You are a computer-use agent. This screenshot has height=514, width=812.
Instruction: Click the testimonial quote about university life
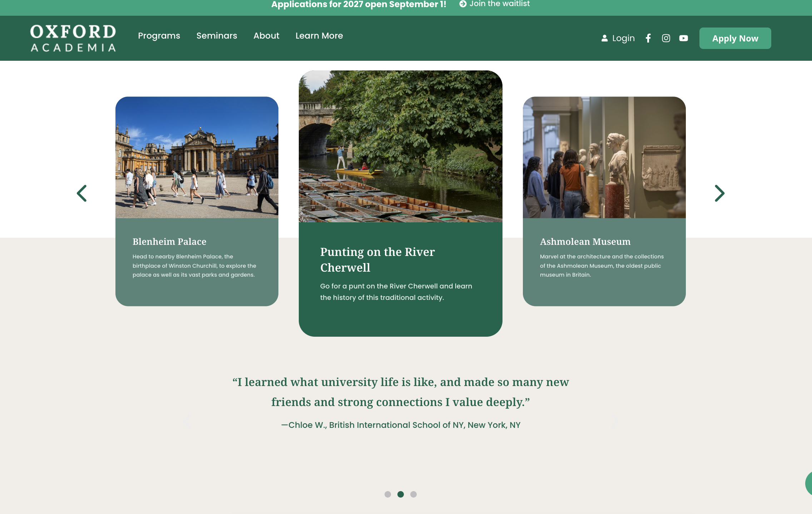click(x=401, y=392)
